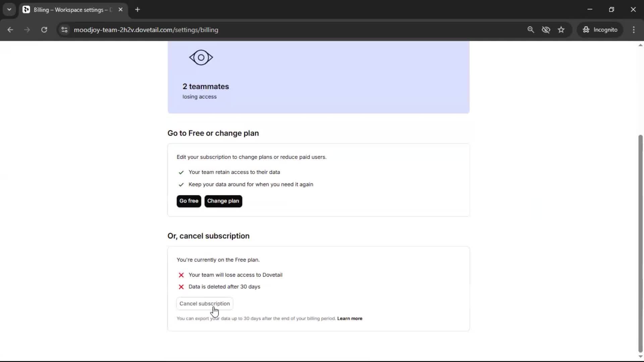Open Chrome three-dot menu
Viewport: 644px width, 362px height.
[634, 30]
